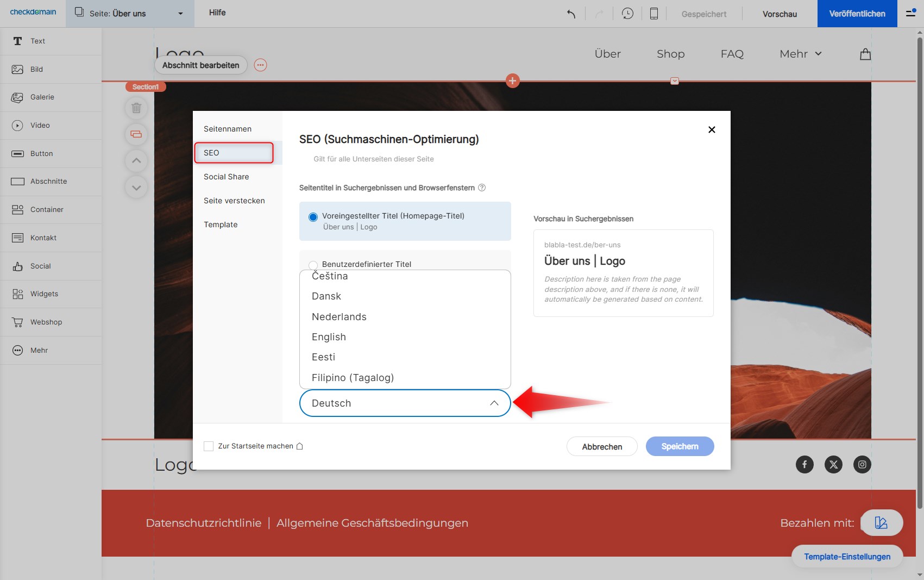This screenshot has width=924, height=580.
Task: Expand the Mehr navigation menu
Action: 800,54
